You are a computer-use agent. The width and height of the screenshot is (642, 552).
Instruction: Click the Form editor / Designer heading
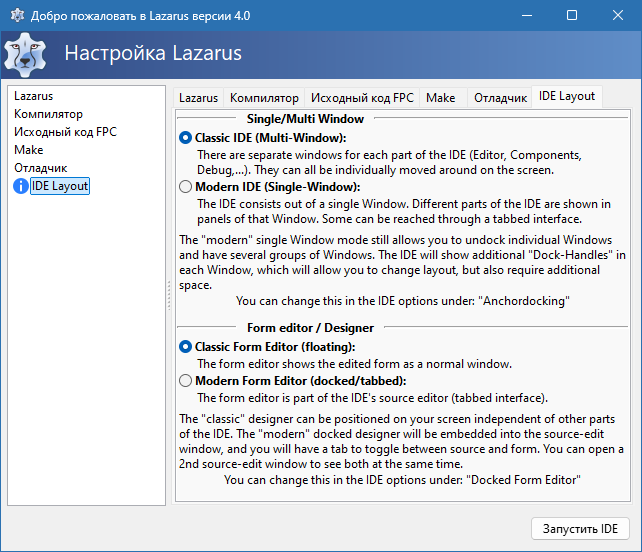pos(310,328)
